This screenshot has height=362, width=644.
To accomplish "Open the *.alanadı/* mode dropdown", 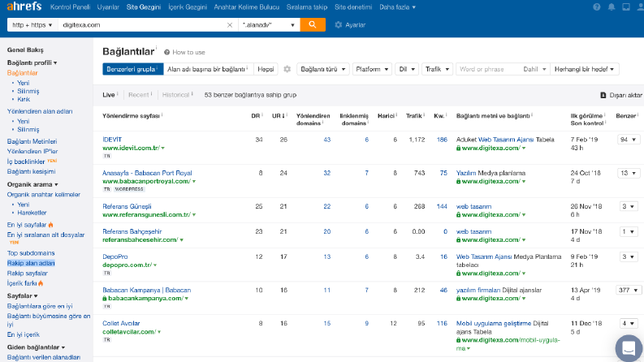I will pos(269,25).
